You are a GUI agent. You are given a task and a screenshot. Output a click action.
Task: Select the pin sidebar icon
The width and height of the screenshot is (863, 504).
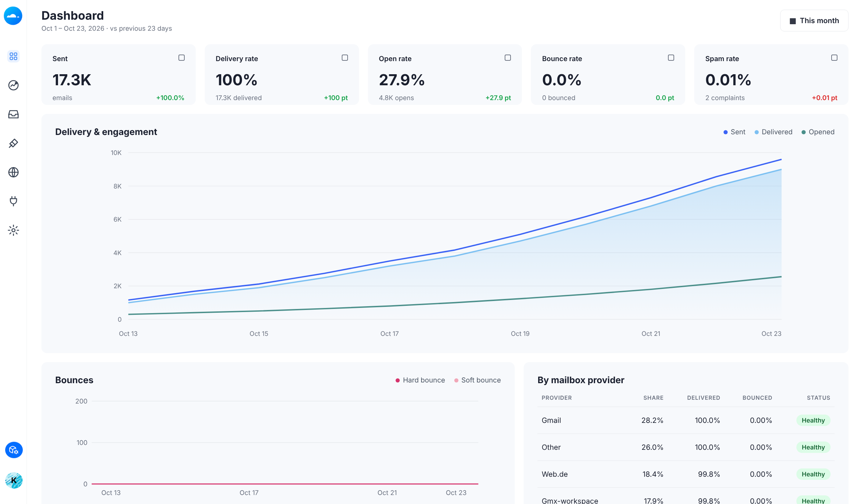pyautogui.click(x=13, y=143)
